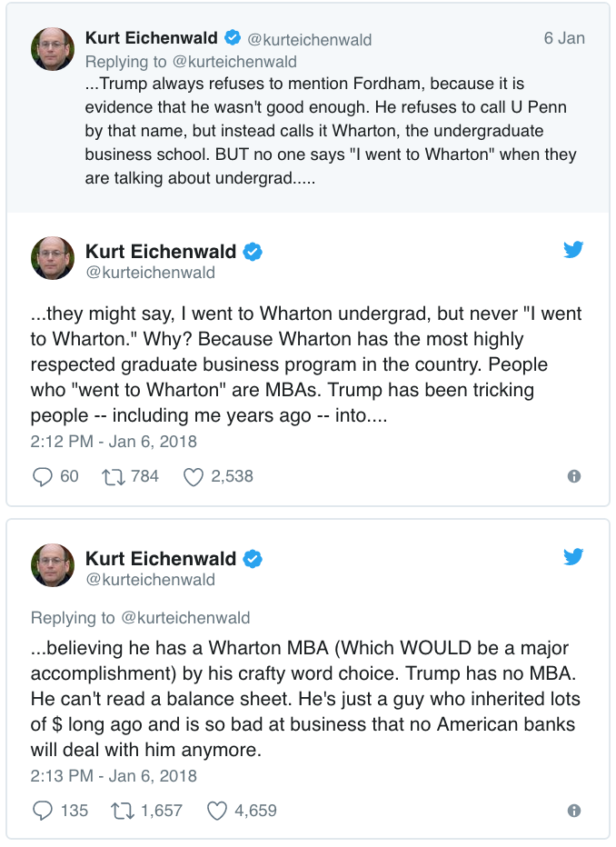Click the Twitter bird icon on the 2:12 PM tweet
Screen dimensions: 616x847
572,250
